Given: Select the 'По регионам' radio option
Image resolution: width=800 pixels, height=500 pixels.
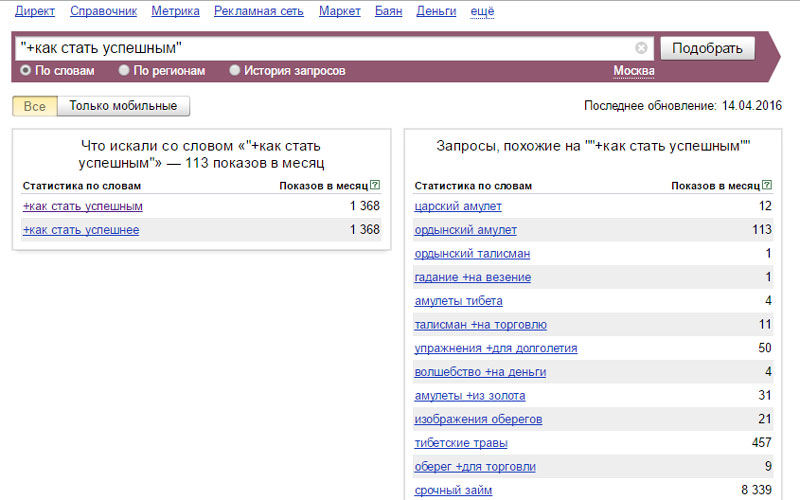Looking at the screenshot, I should click(x=124, y=71).
